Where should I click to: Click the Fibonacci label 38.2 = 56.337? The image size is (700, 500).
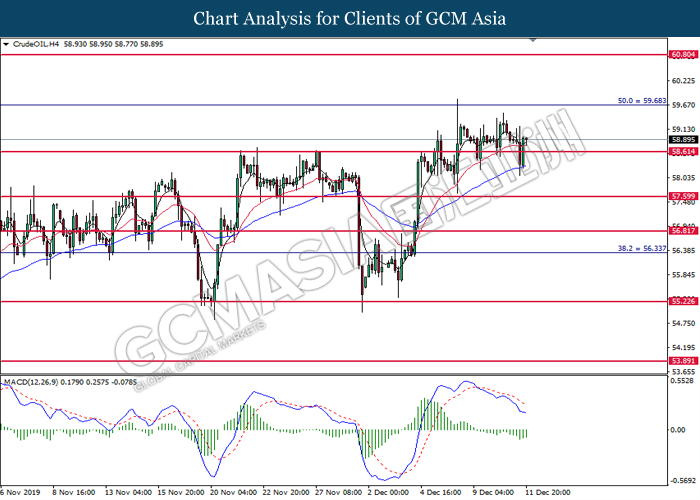point(642,248)
